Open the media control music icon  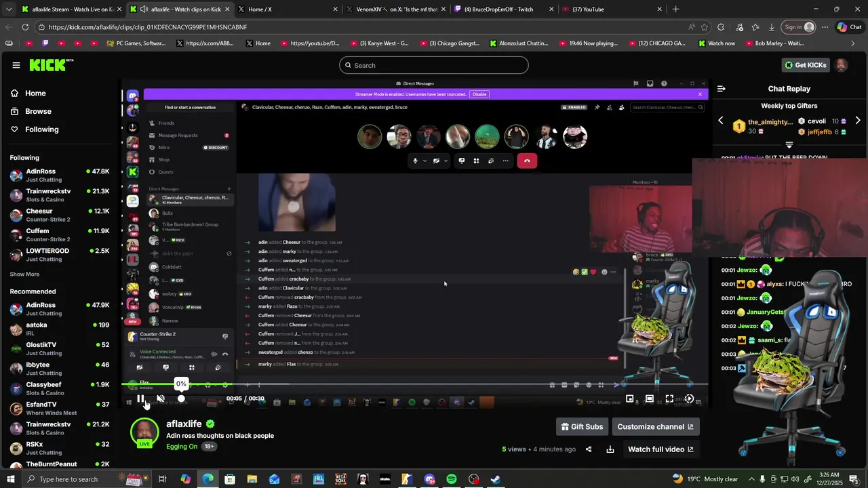coord(738,27)
